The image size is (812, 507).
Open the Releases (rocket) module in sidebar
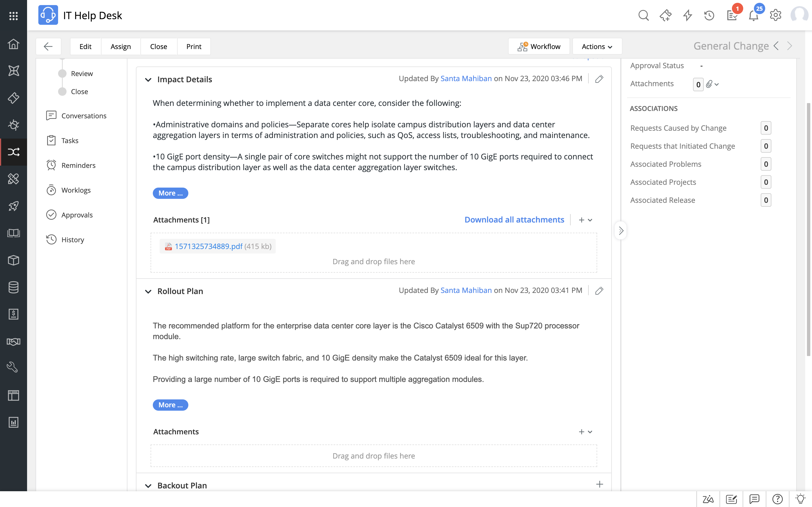click(x=14, y=206)
